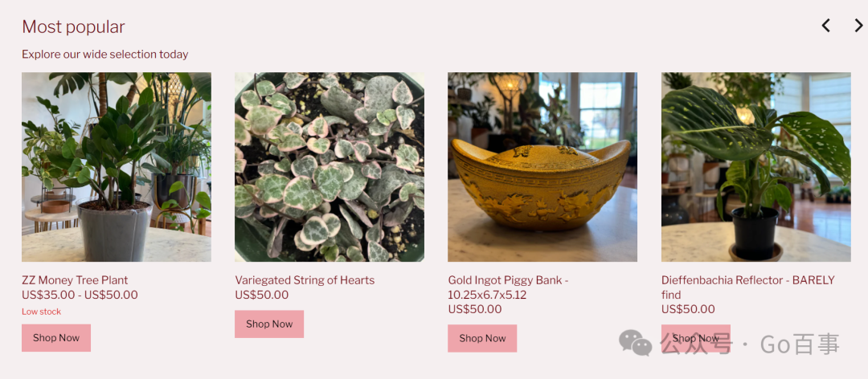Click the WeChat logo watermark icon
The width and height of the screenshot is (868, 379).
tap(635, 343)
